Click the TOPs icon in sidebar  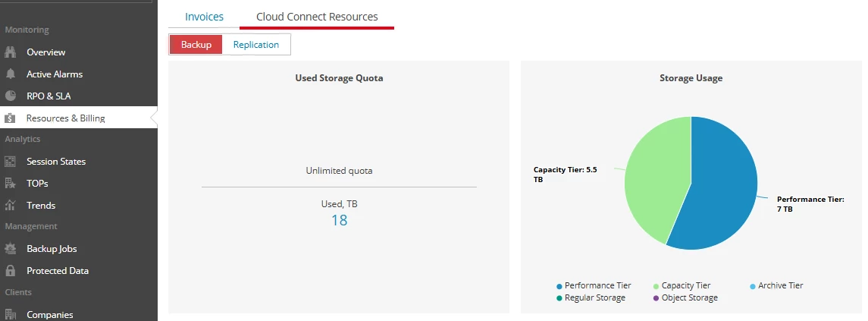11,184
